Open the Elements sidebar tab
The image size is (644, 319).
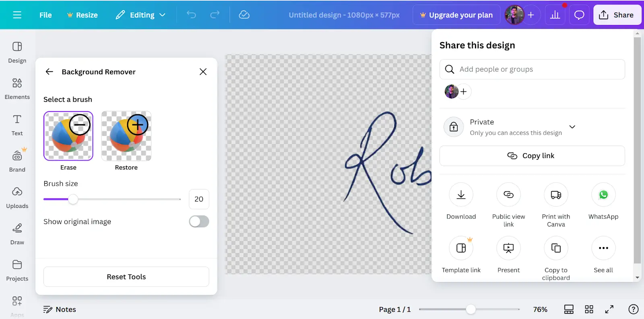17,88
